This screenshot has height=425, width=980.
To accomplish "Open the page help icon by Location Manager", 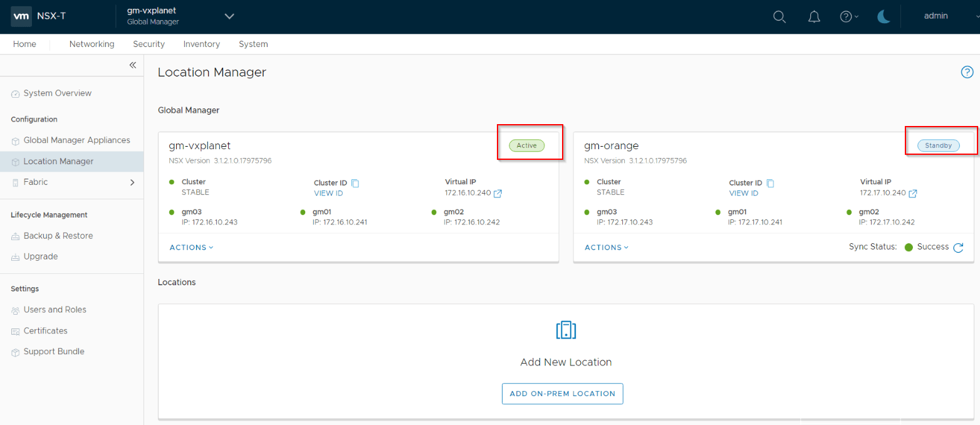I will (967, 72).
